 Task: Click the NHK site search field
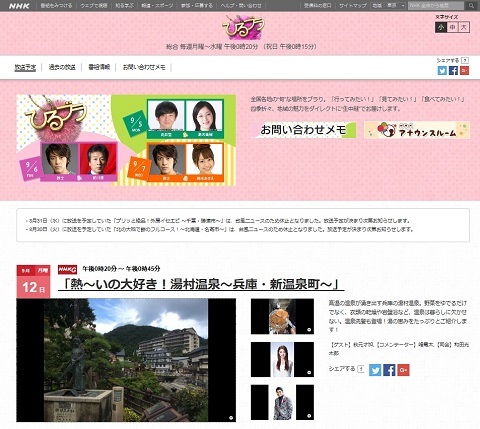coord(436,6)
